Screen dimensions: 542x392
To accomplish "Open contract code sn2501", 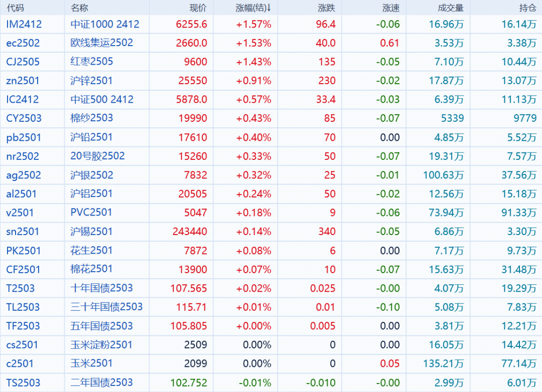I will click(x=23, y=232).
